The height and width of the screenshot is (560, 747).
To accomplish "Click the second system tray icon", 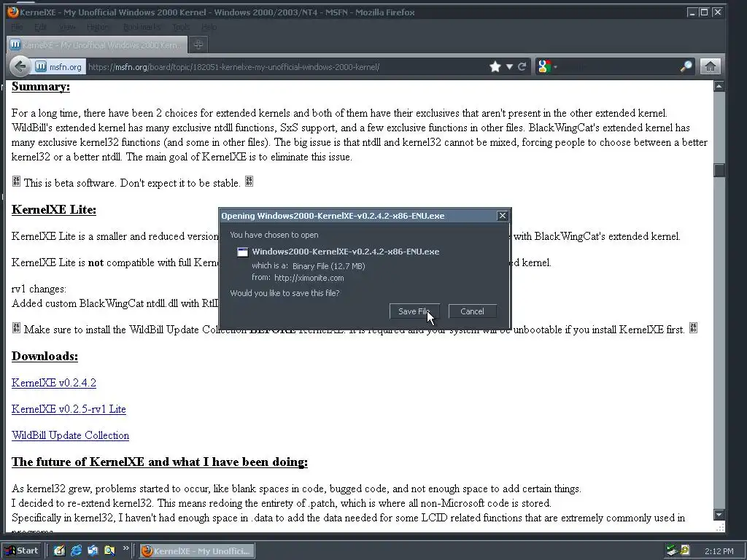I will coord(685,551).
